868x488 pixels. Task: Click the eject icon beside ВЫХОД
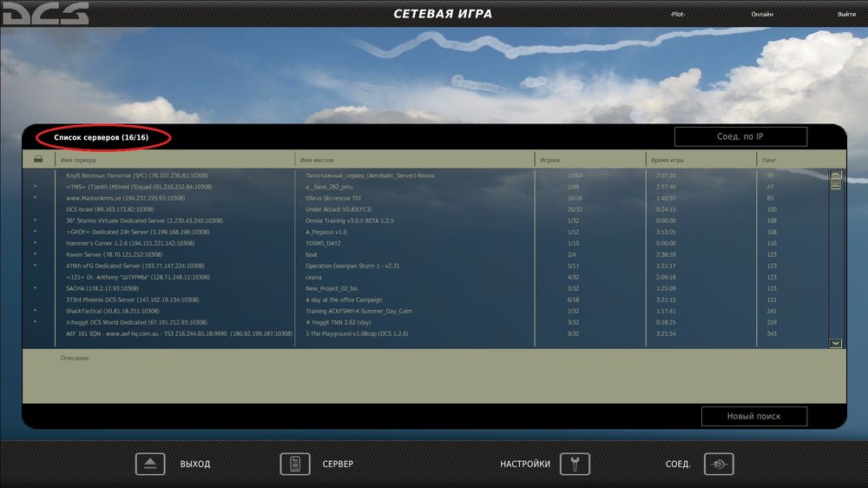pos(150,464)
